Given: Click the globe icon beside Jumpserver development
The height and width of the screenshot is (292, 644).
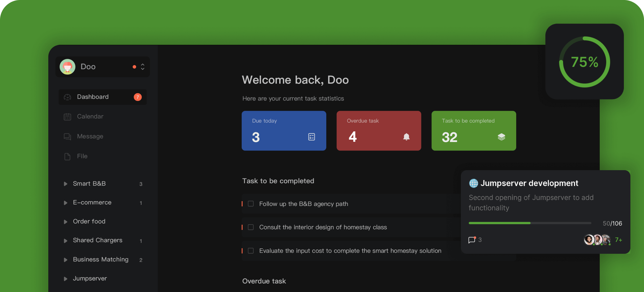Looking at the screenshot, I should click(x=473, y=183).
